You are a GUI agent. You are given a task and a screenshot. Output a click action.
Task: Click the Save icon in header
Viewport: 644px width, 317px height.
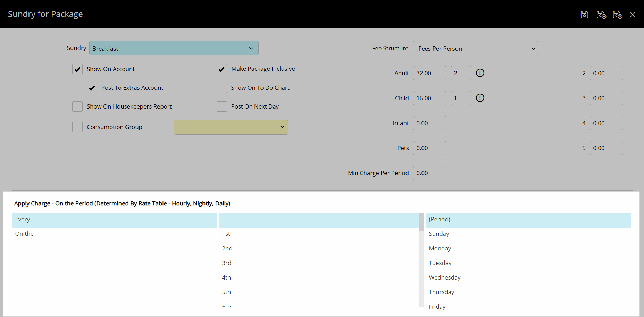tap(584, 15)
